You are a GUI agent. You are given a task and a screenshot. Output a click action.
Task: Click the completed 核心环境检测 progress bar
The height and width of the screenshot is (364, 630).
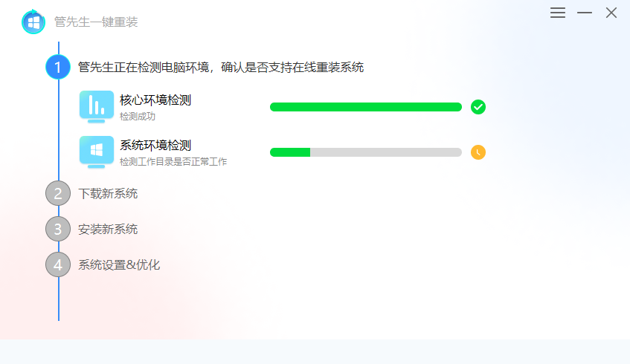(366, 107)
